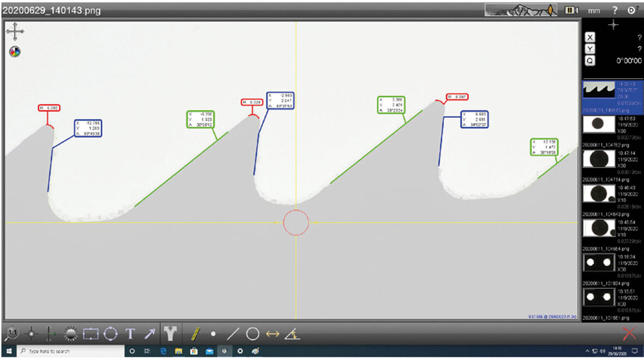Click the Y-shaped fork tool icon
The height and width of the screenshot is (358, 644).
170,334
